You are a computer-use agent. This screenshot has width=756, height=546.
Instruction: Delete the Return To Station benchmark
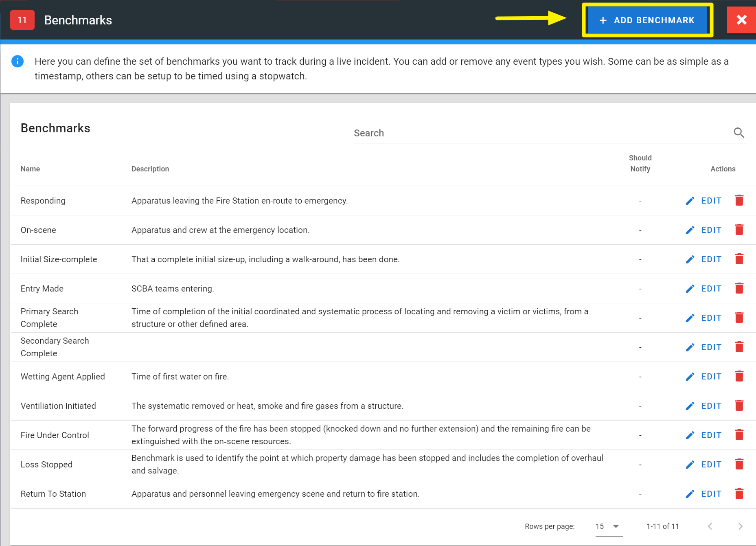pos(739,493)
